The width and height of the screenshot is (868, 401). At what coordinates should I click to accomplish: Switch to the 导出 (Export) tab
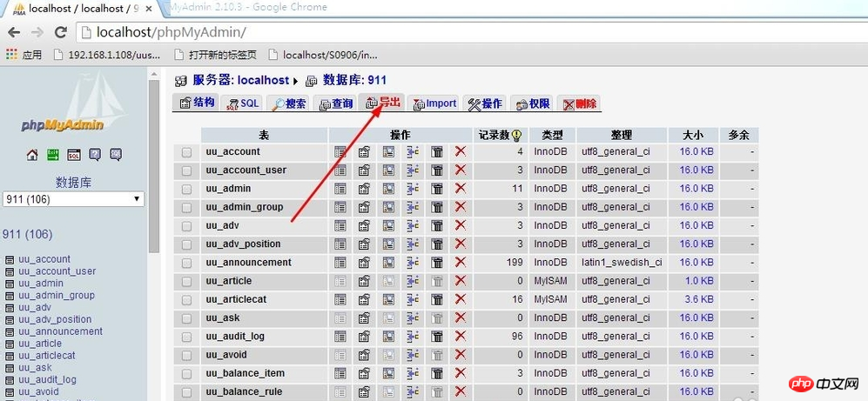(x=383, y=103)
